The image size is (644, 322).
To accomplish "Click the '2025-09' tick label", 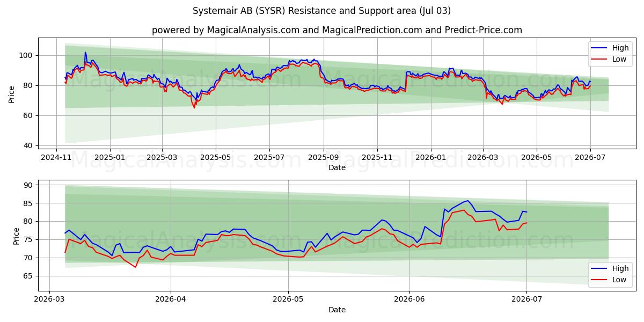I will coord(324,158).
